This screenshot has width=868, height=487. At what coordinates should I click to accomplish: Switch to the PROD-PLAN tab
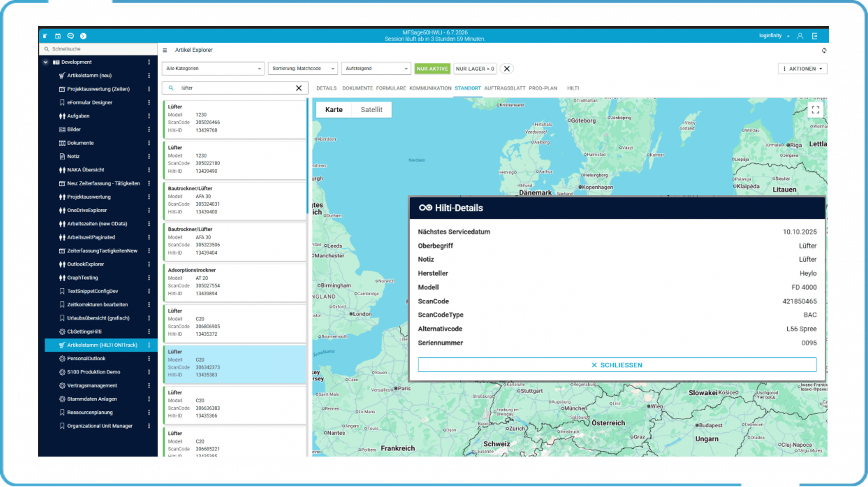click(x=543, y=88)
